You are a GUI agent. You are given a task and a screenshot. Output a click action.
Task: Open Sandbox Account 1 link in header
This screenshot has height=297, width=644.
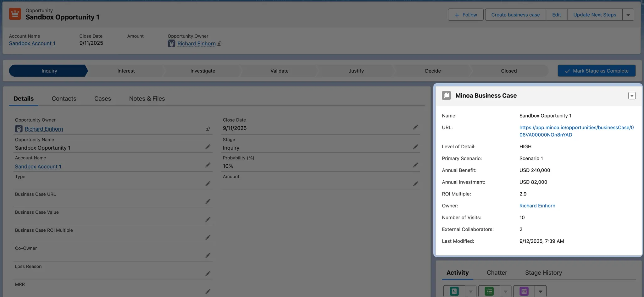pyautogui.click(x=32, y=43)
